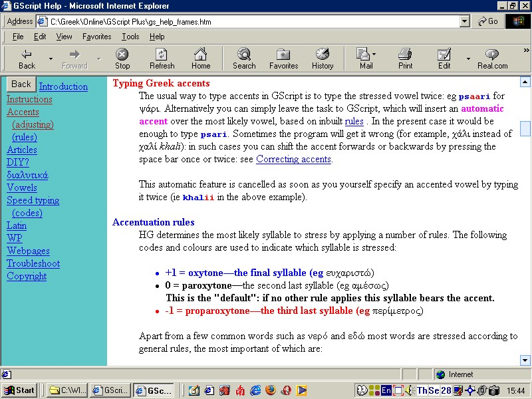
Task: Open the Favorites menu
Action: (97, 37)
